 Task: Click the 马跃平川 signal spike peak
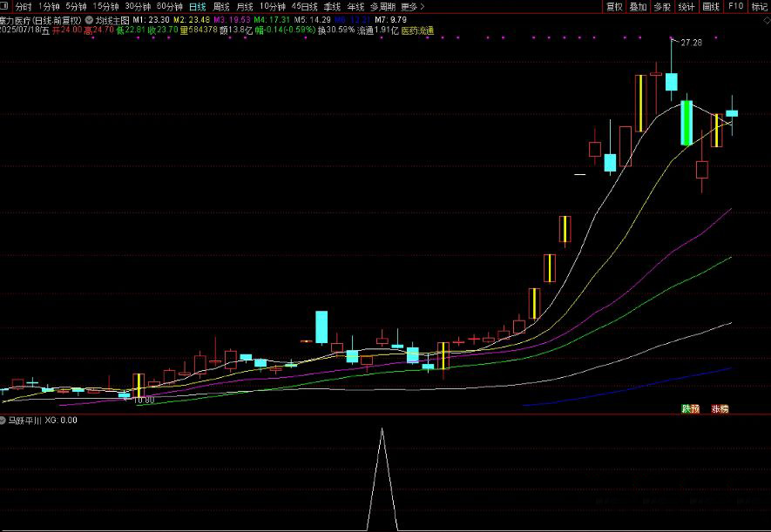382,429
